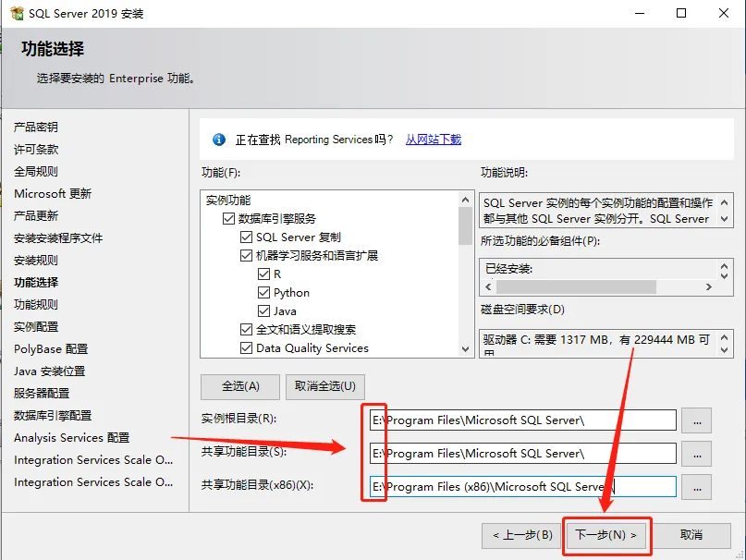
Task: Minimize the SQL Server 2019 setup window
Action: point(640,13)
